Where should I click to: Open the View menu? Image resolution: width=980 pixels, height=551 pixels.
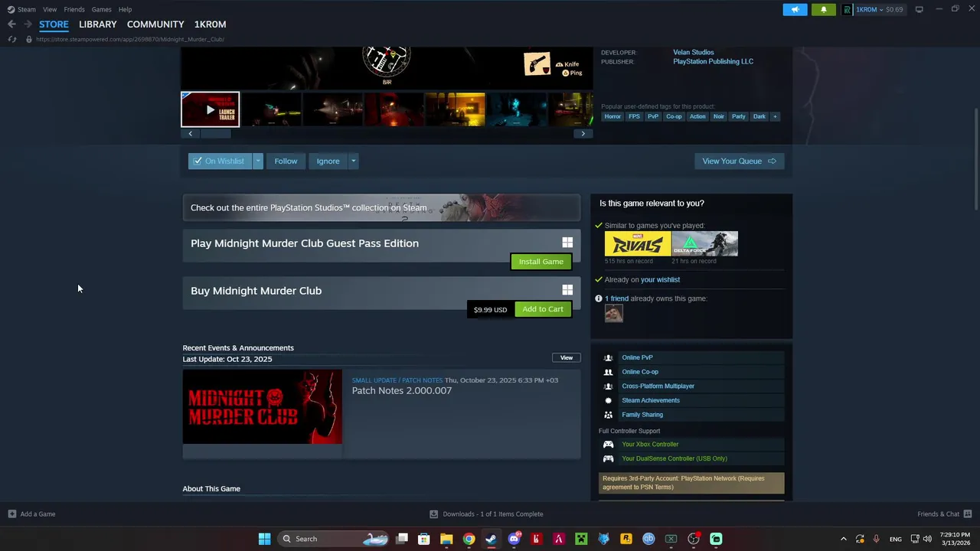(x=50, y=9)
